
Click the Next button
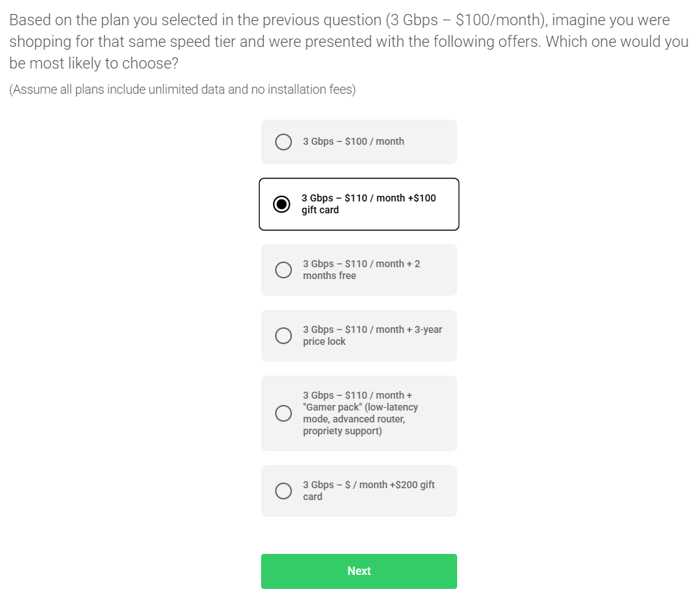coord(359,571)
